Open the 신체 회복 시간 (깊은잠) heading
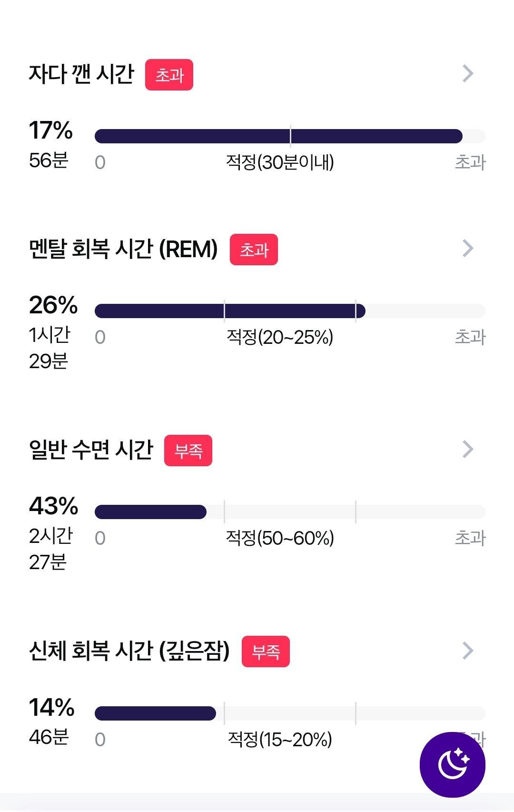This screenshot has width=514, height=812. click(x=129, y=651)
